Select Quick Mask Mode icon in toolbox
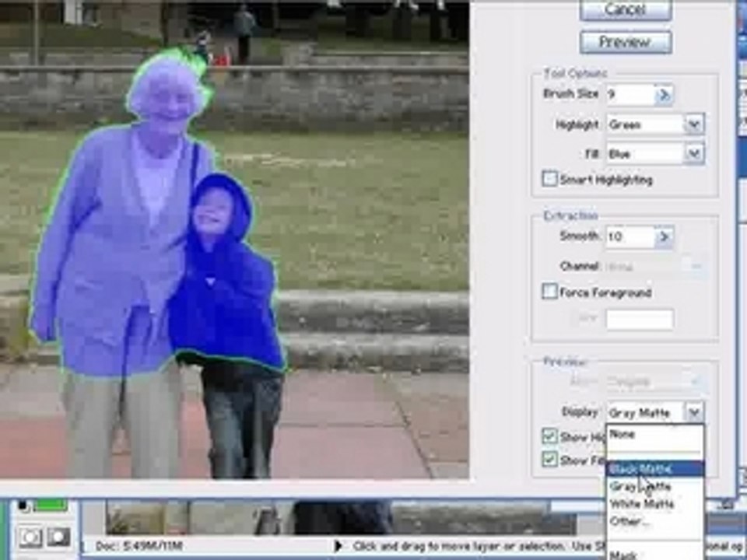Screen dimensions: 747x560 [x=58, y=537]
